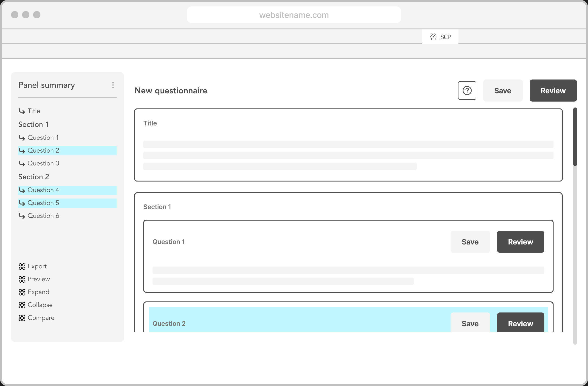This screenshot has height=386, width=588.
Task: Click the Compare grid icon
Action: coord(22,318)
